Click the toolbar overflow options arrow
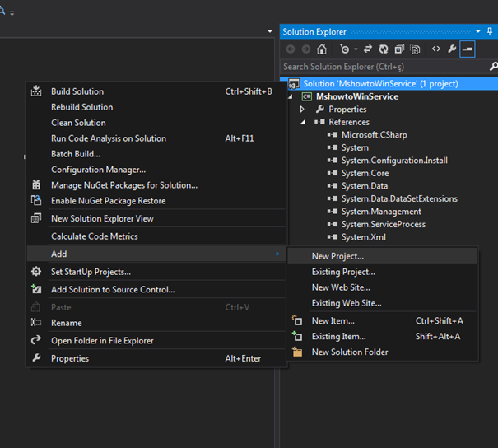The height and width of the screenshot is (448, 498). coord(12,13)
